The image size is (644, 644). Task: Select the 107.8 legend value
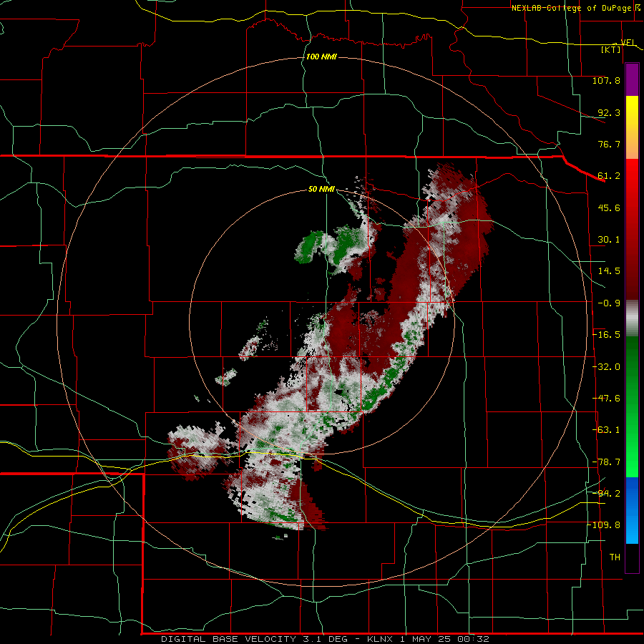(606, 80)
